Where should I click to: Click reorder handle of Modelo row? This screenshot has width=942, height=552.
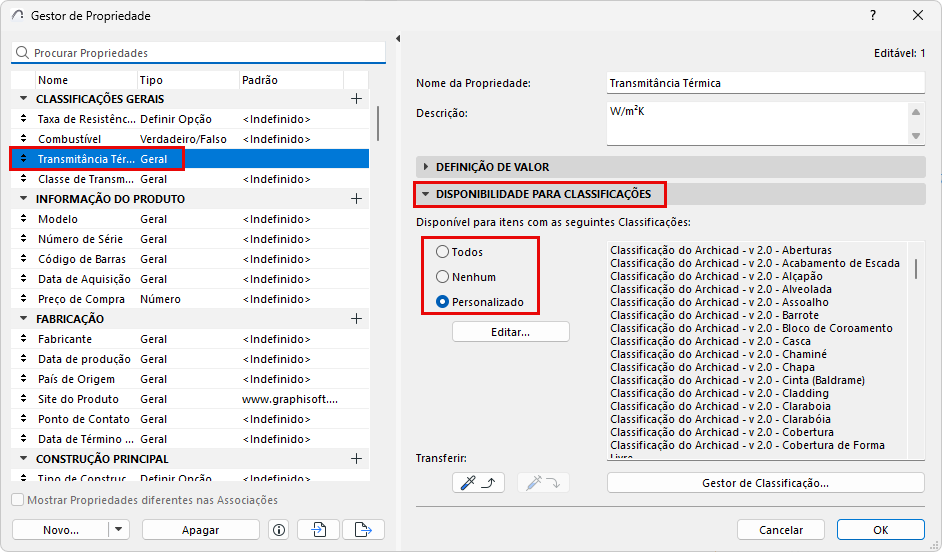[23, 219]
